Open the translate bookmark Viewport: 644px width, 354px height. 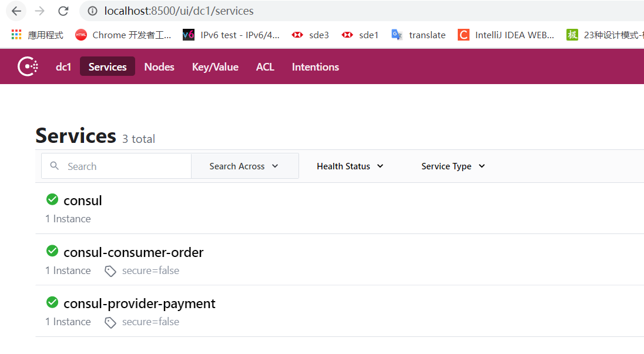tap(419, 35)
